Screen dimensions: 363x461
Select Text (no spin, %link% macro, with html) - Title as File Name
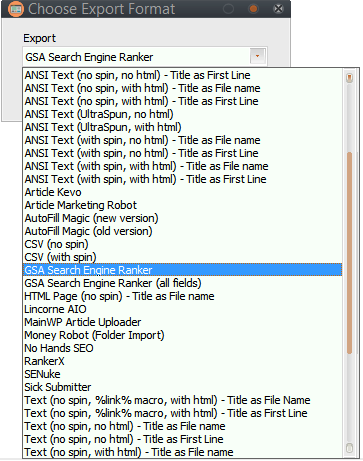coord(183,400)
